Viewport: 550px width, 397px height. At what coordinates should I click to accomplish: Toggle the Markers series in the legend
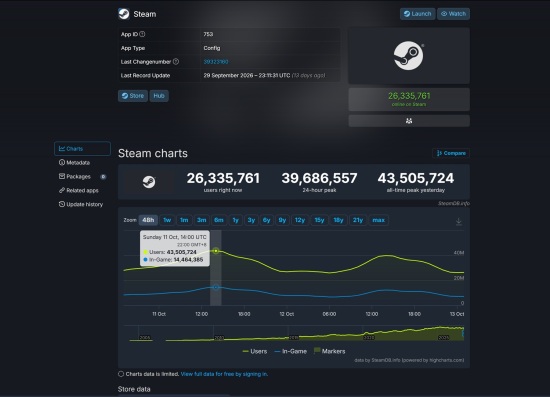point(329,351)
